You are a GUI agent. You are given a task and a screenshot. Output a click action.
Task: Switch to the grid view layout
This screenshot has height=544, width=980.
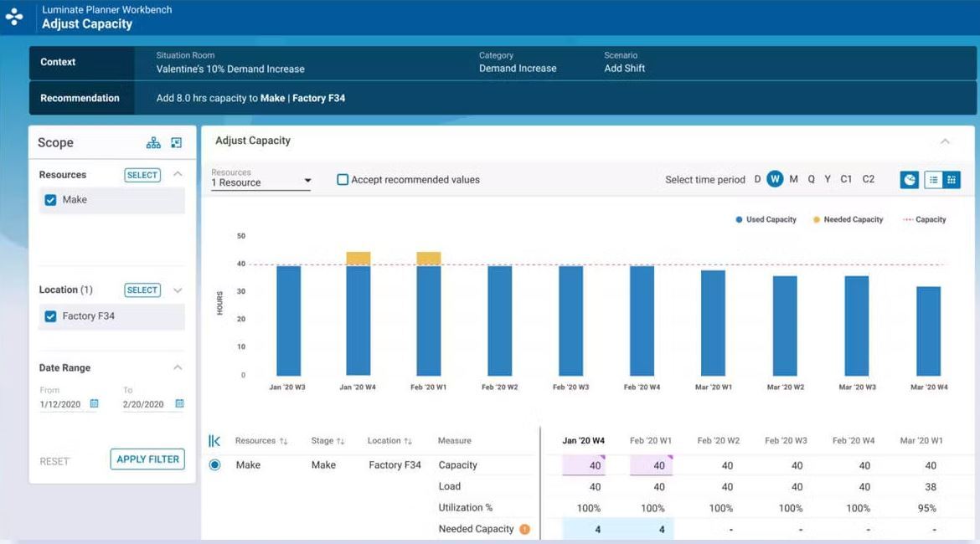[x=952, y=180]
